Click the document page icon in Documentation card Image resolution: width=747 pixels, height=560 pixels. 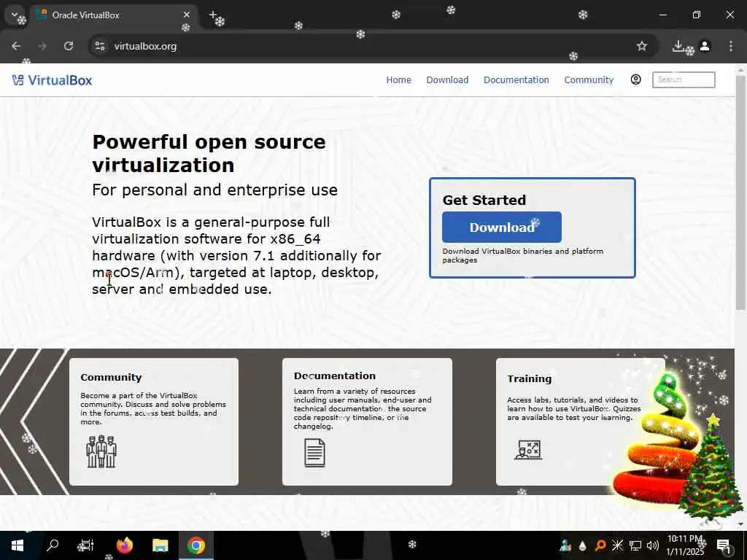[314, 452]
